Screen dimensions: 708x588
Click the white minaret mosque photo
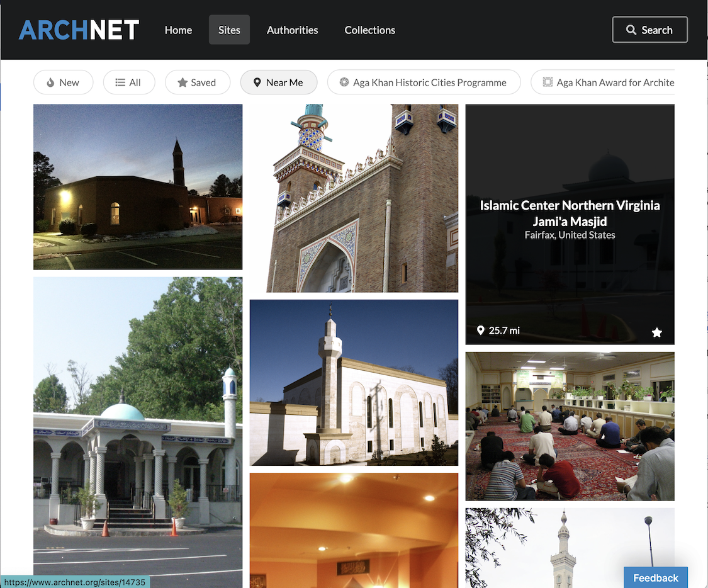354,382
